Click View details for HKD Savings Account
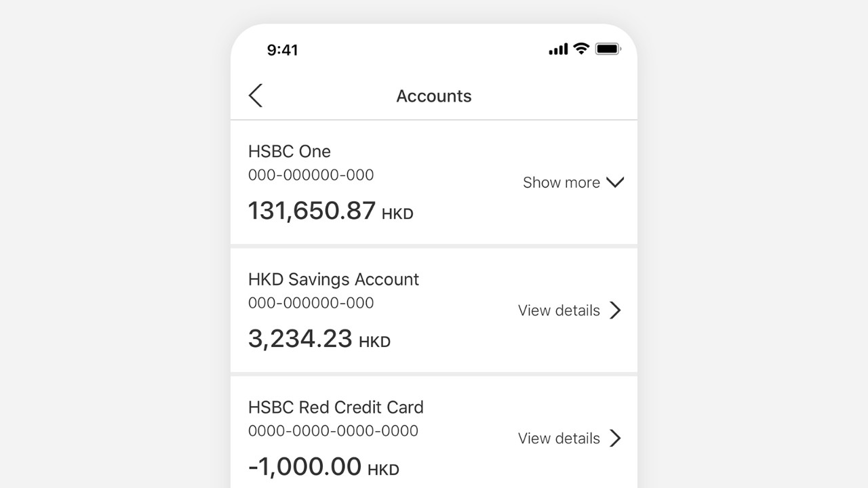 [559, 310]
